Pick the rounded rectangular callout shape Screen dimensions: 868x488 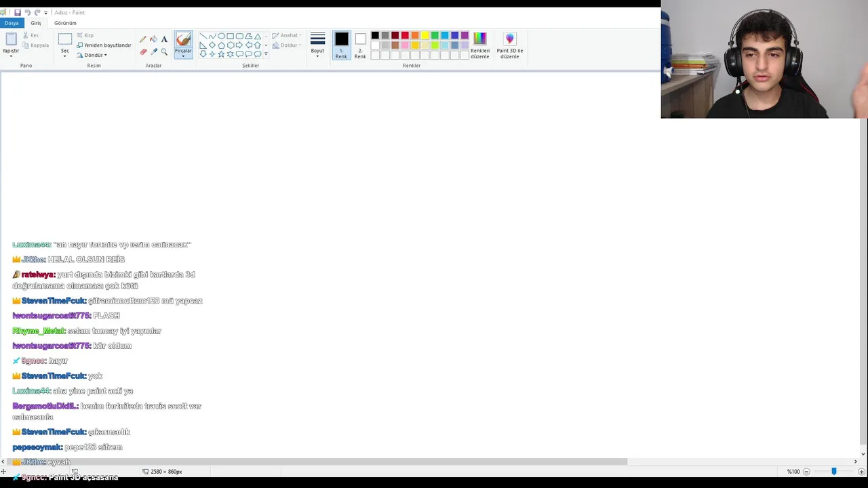point(239,54)
